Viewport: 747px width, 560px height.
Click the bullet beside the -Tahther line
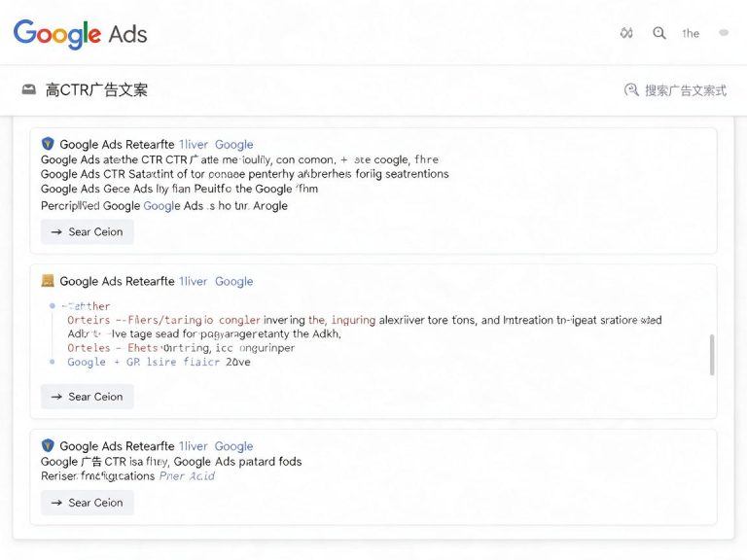pos(52,305)
